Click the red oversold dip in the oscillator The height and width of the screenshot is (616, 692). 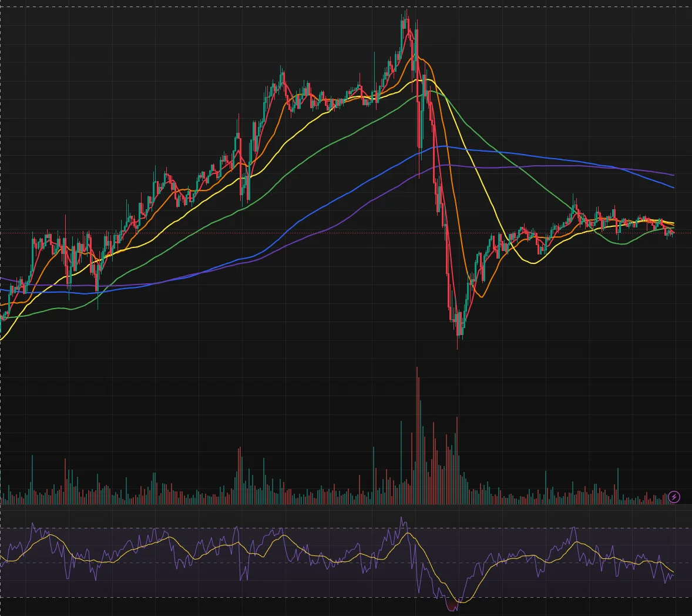coord(452,605)
